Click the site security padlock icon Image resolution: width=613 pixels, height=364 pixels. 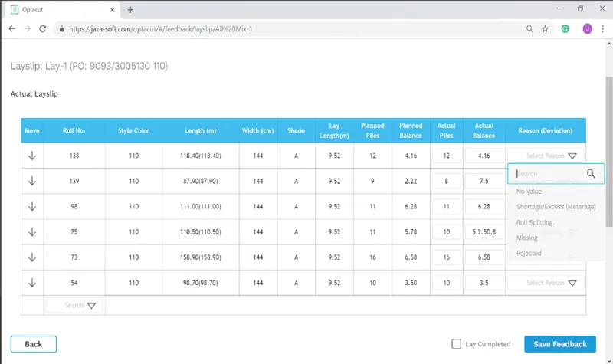61,29
